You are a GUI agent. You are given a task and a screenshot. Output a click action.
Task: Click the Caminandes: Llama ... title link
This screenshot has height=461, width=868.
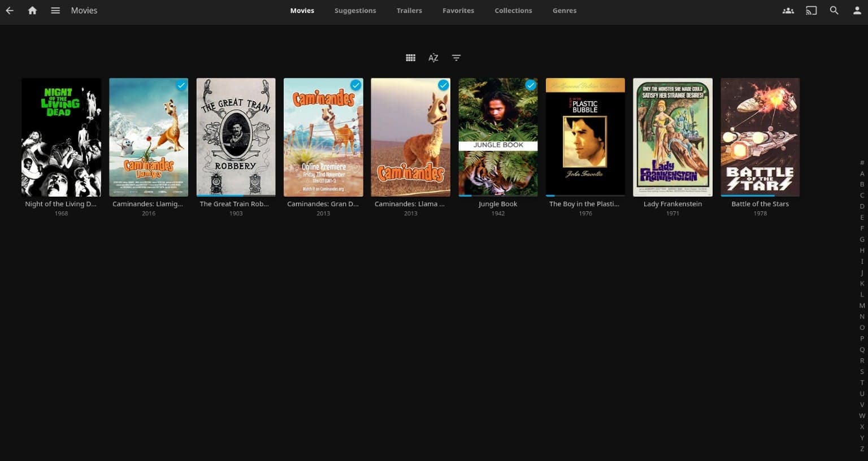[410, 204]
